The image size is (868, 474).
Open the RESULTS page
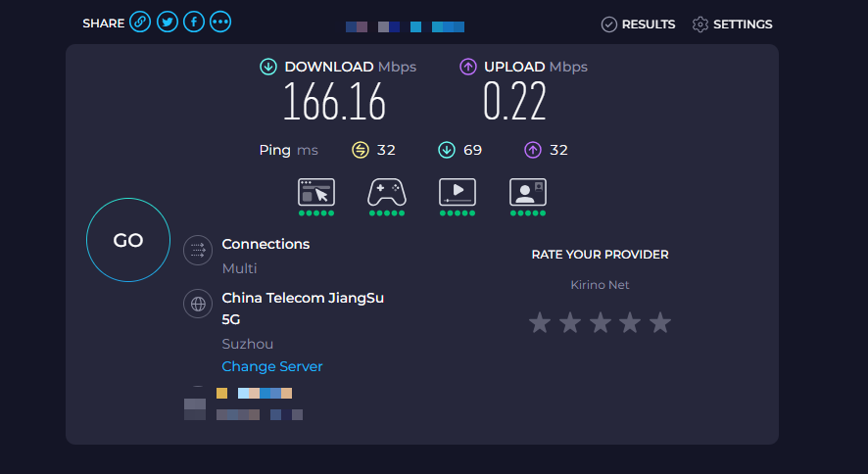tap(638, 24)
